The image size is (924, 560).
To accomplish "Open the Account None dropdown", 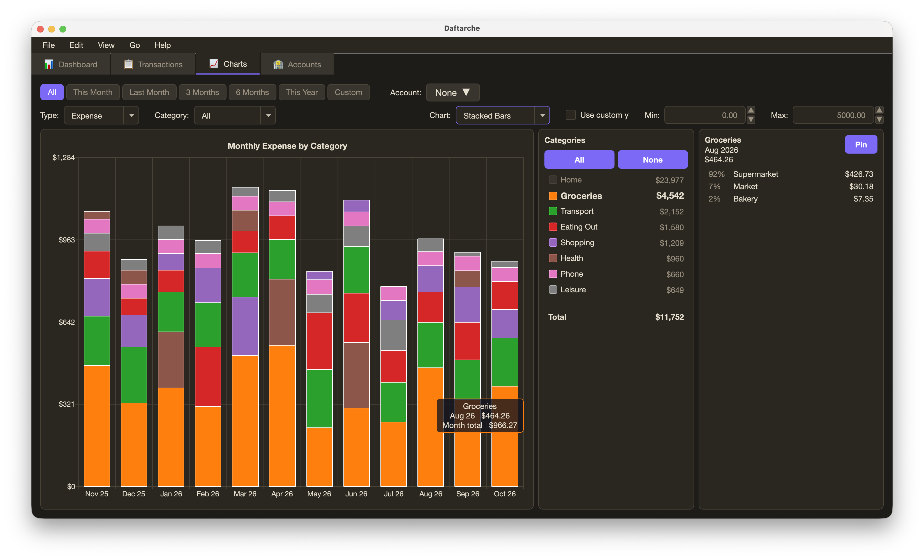I will point(453,92).
